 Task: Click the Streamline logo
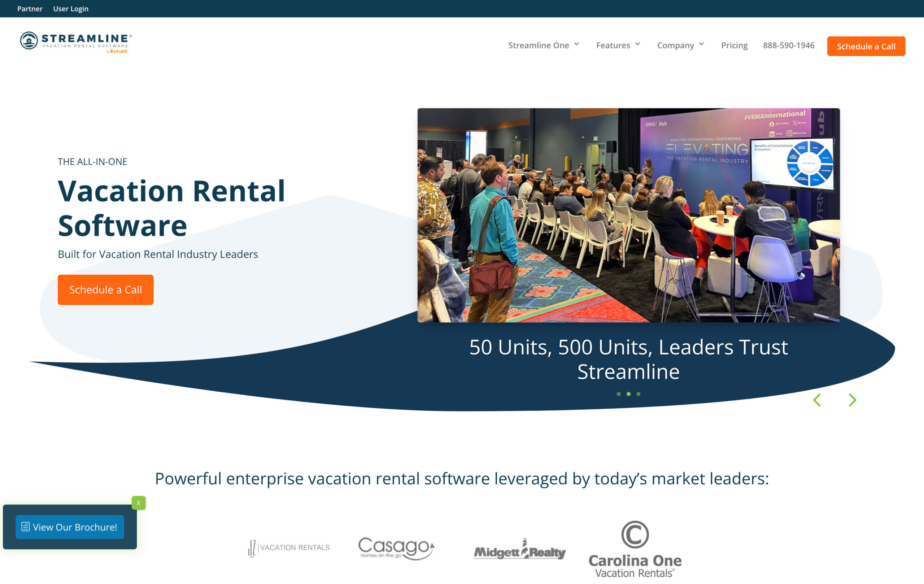click(76, 42)
